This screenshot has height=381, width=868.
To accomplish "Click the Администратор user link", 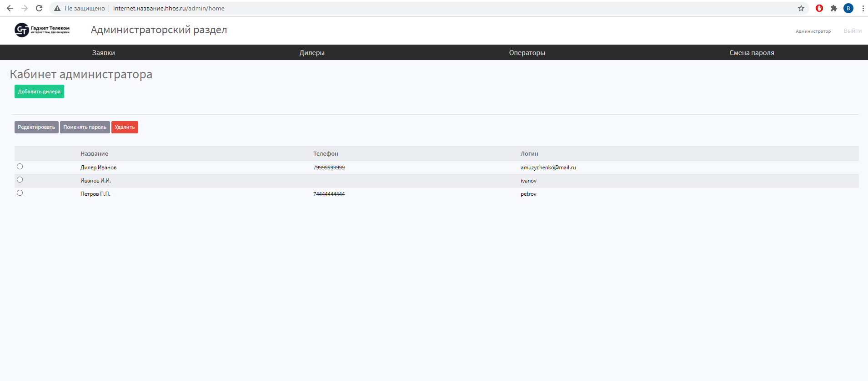I will tap(813, 31).
